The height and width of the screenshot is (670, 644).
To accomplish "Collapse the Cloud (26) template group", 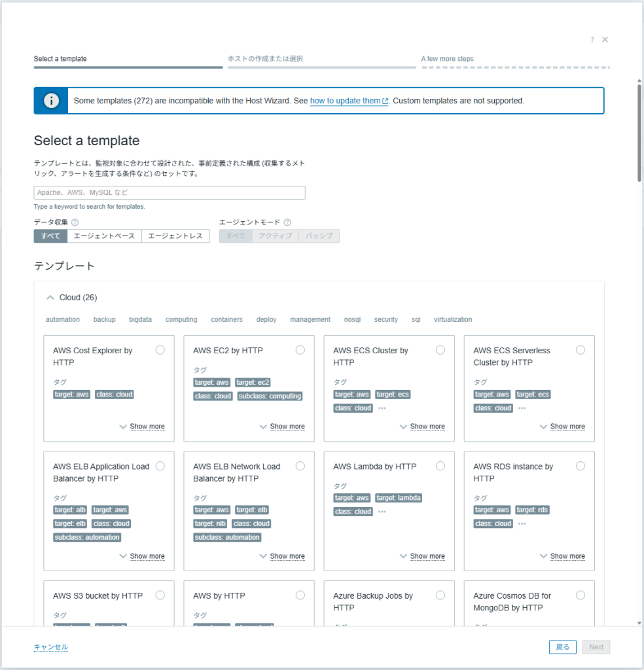I will click(x=50, y=298).
